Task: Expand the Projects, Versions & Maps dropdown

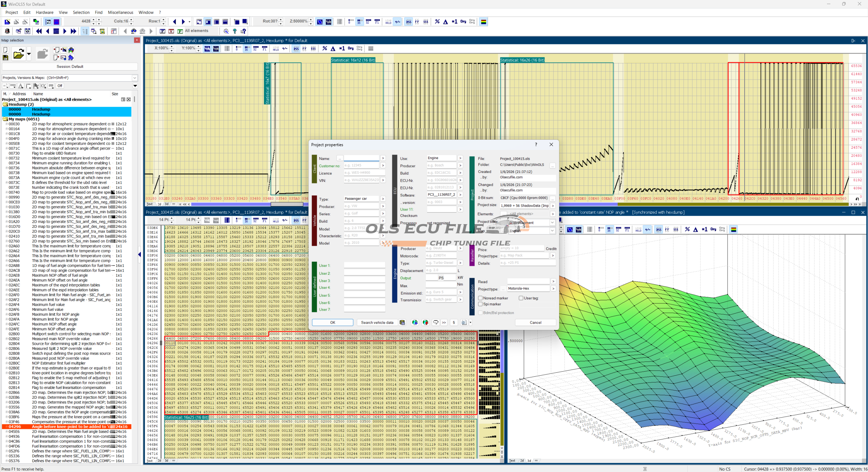Action: 135,78
